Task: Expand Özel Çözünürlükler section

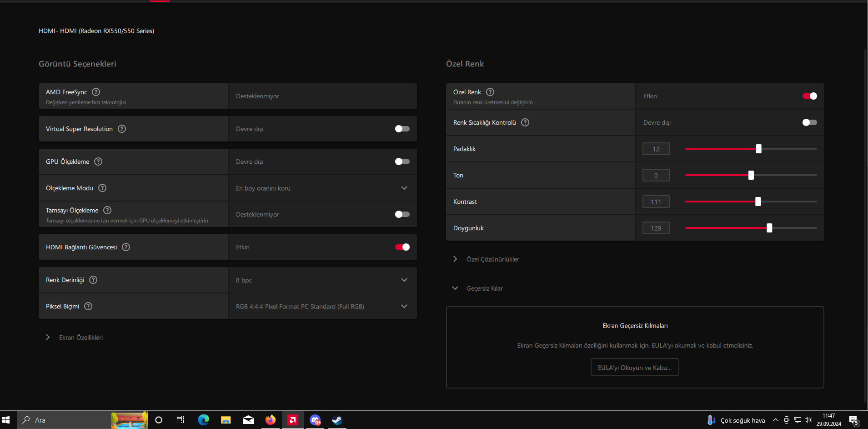Action: [486, 259]
